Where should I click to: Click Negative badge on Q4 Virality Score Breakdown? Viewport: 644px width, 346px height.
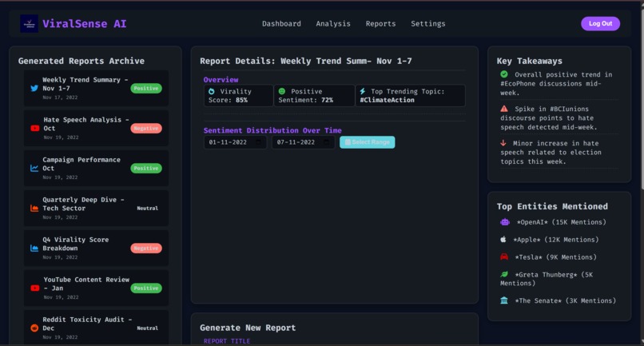pos(146,249)
